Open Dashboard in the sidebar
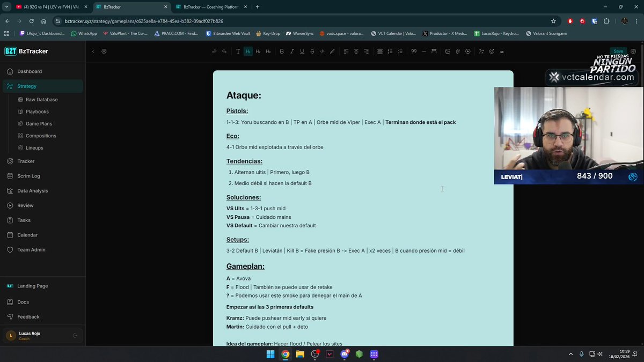644x362 pixels. coord(43,71)
